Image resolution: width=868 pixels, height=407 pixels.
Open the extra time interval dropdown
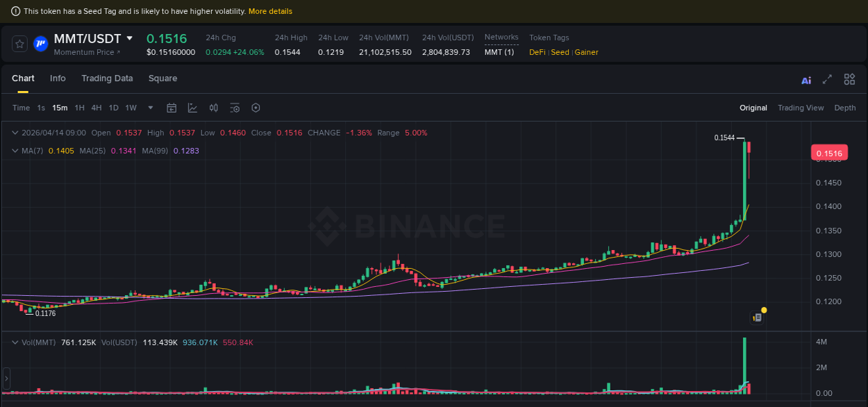point(150,108)
